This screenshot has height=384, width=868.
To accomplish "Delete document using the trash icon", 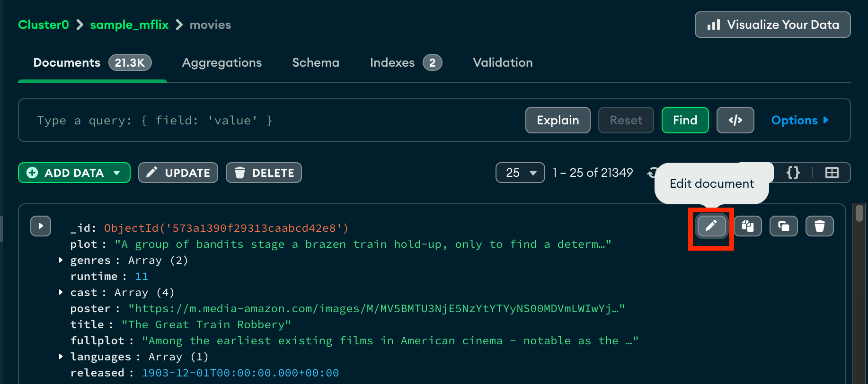I will point(819,226).
